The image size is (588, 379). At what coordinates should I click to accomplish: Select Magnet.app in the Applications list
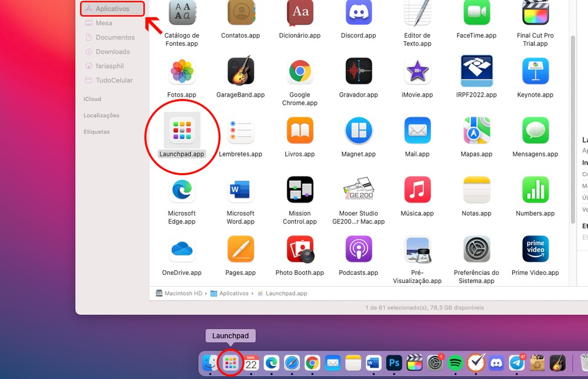tap(358, 131)
